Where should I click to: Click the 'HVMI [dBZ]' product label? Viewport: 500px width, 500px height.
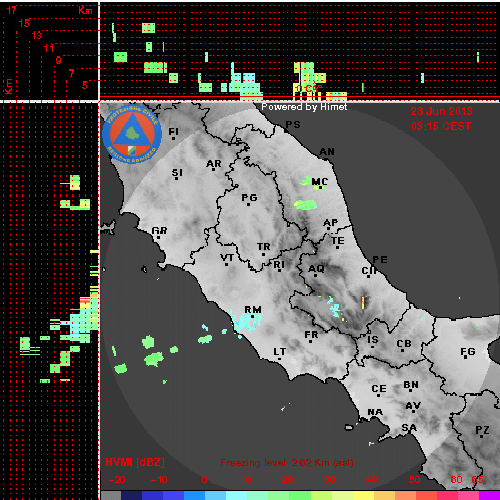pos(135,462)
